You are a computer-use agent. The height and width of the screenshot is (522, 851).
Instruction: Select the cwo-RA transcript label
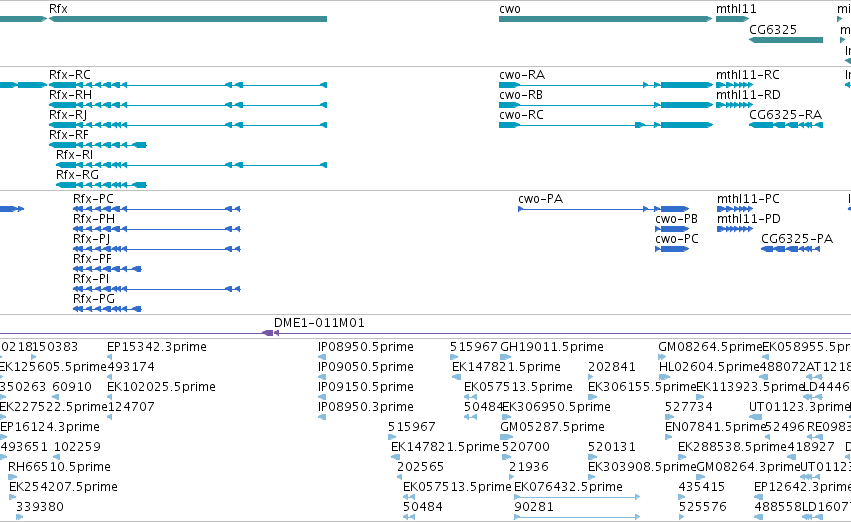(522, 74)
